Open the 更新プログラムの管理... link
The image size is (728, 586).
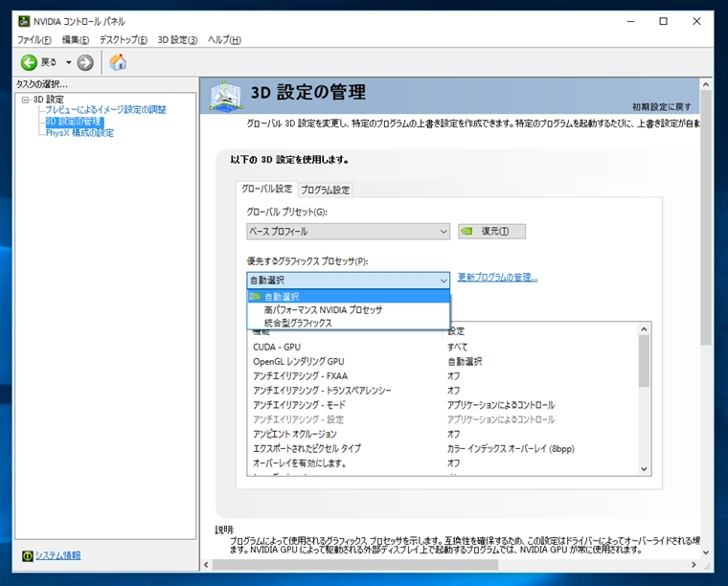(497, 278)
